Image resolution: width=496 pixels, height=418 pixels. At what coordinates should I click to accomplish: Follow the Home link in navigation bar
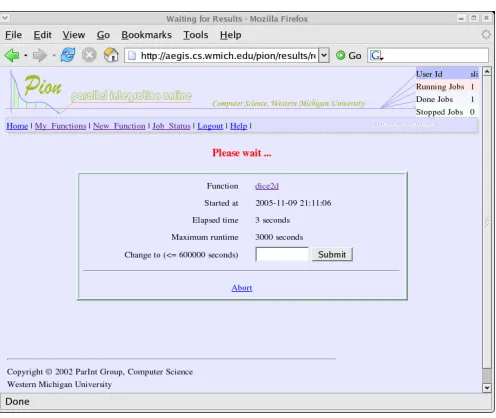(x=17, y=126)
